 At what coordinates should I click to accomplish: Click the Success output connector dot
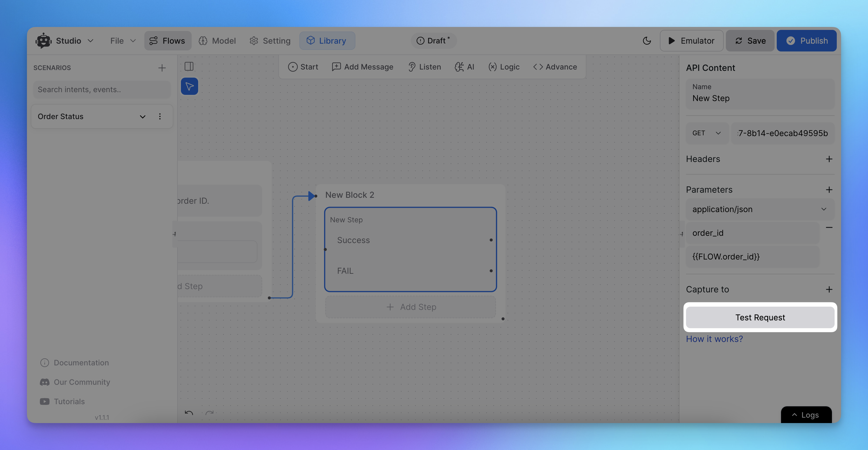point(491,240)
